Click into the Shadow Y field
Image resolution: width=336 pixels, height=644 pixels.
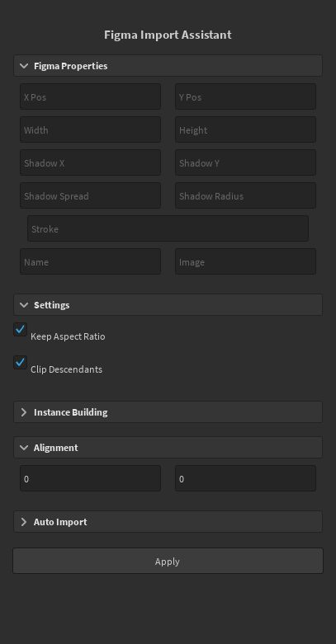(245, 162)
